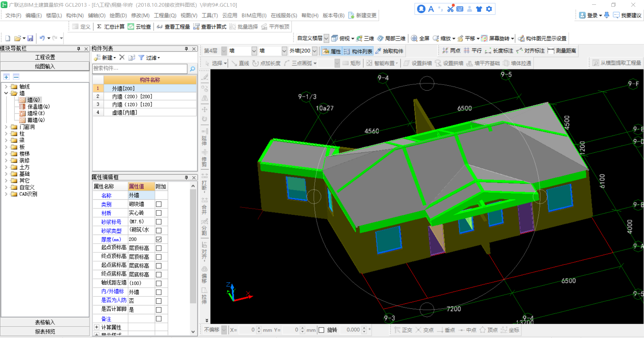Delete component with X icon
This screenshot has width=644, height=338.
pos(122,57)
